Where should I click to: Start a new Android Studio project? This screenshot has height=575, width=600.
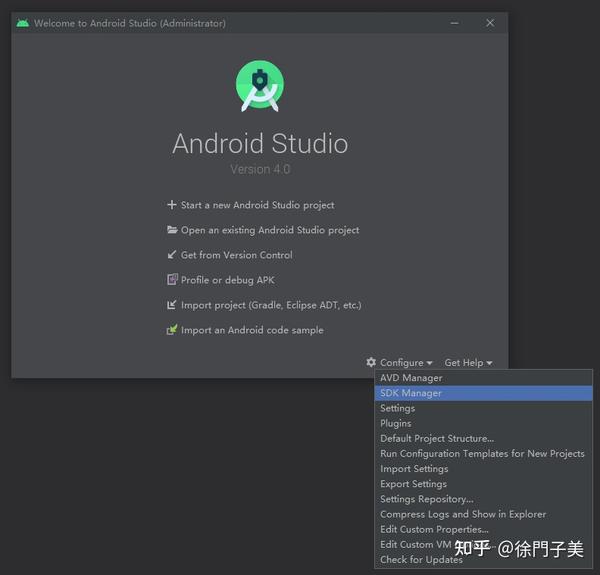pos(257,205)
